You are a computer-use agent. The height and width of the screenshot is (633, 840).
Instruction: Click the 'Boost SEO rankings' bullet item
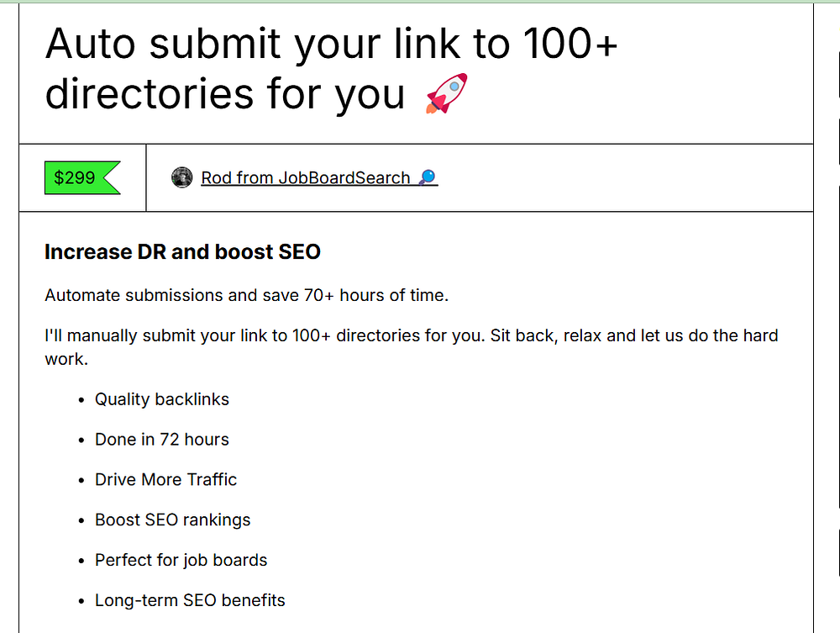[172, 520]
